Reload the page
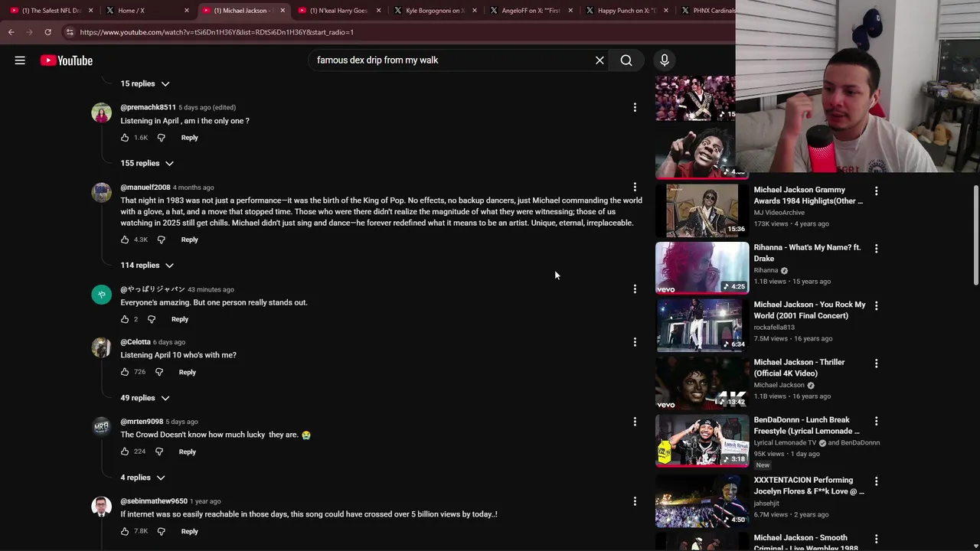The image size is (980, 551). 47,32
